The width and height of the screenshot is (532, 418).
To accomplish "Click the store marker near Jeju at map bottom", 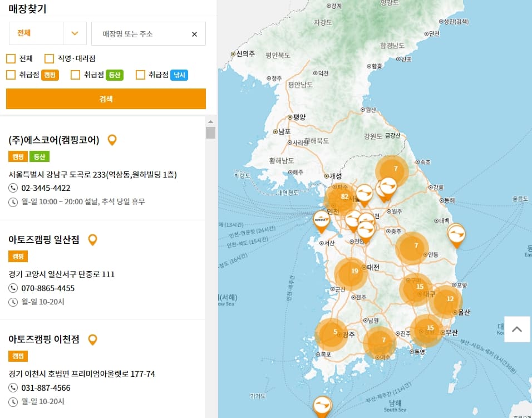I will click(322, 406).
